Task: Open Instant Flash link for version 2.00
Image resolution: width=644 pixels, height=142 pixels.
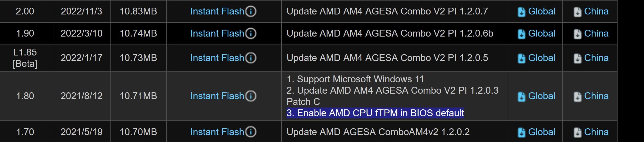Action: [217, 11]
